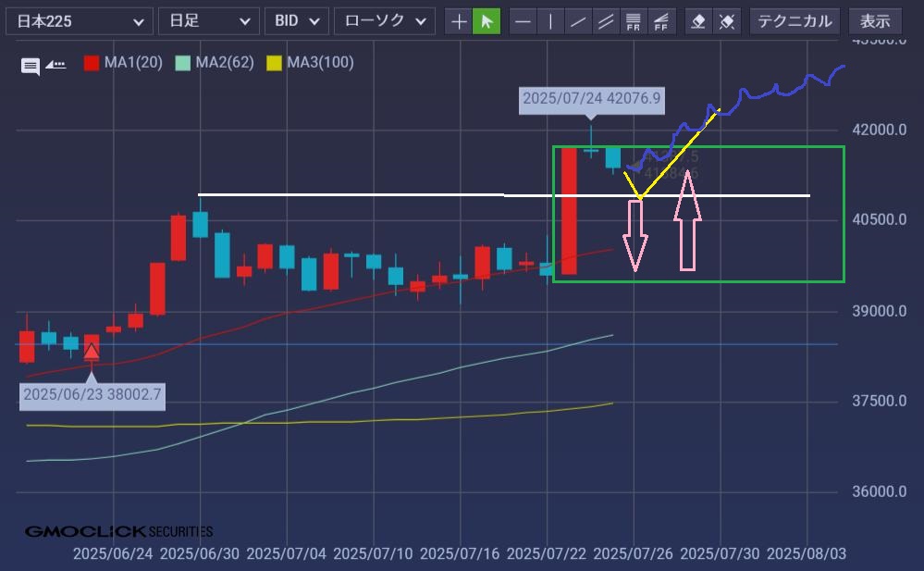924x571 pixels.
Task: Click the green MA2(62) color swatch
Action: [x=183, y=63]
